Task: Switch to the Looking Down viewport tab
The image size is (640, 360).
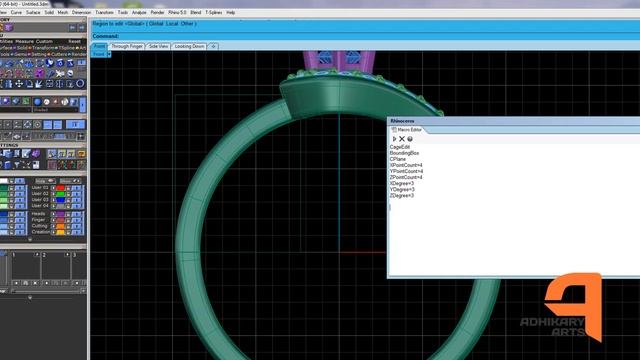Action: point(189,46)
